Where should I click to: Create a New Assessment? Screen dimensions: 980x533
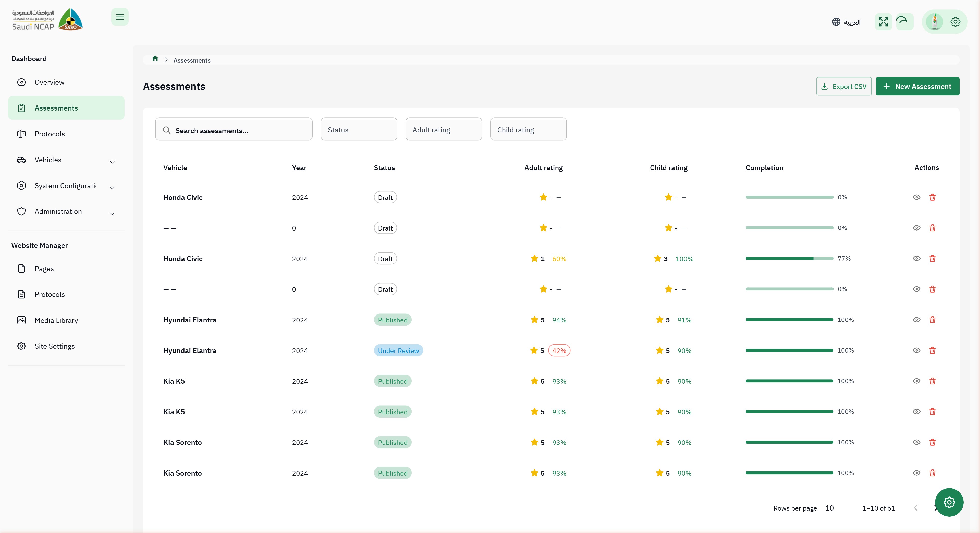click(x=918, y=86)
